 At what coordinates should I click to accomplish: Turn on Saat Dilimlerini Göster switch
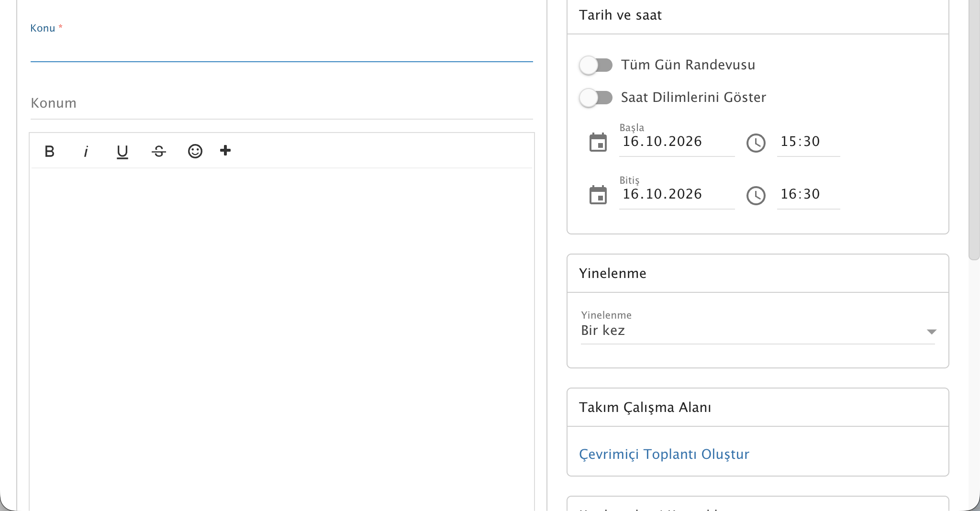[596, 98]
